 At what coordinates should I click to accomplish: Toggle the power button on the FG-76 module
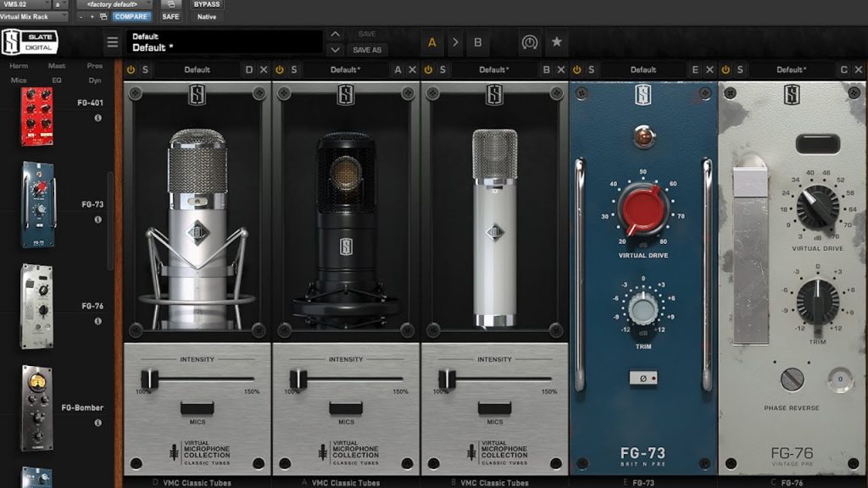click(x=724, y=69)
